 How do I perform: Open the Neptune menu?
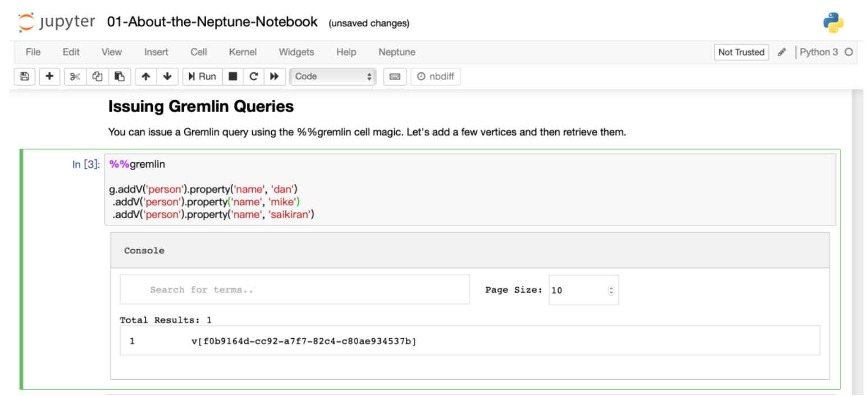(x=397, y=52)
